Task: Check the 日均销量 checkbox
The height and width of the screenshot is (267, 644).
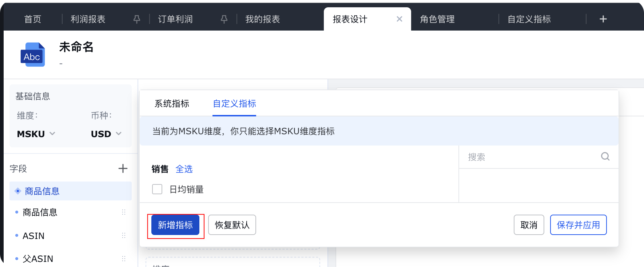Action: coord(157,189)
